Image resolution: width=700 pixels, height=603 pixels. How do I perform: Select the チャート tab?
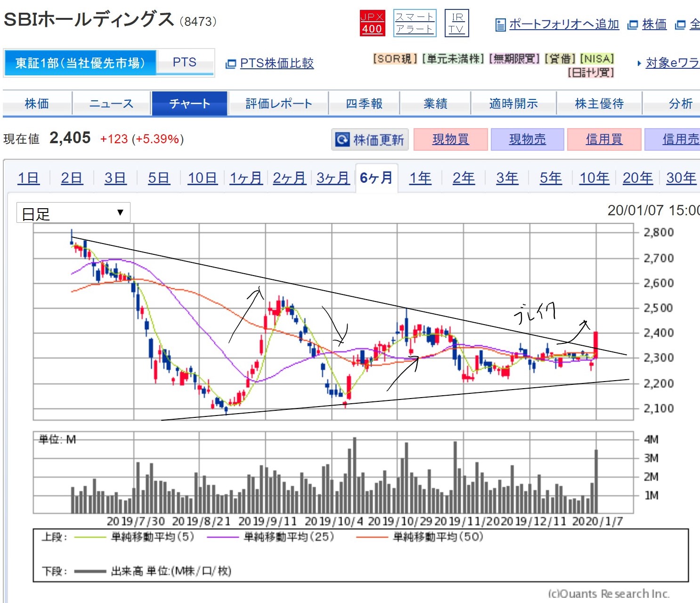tap(189, 103)
